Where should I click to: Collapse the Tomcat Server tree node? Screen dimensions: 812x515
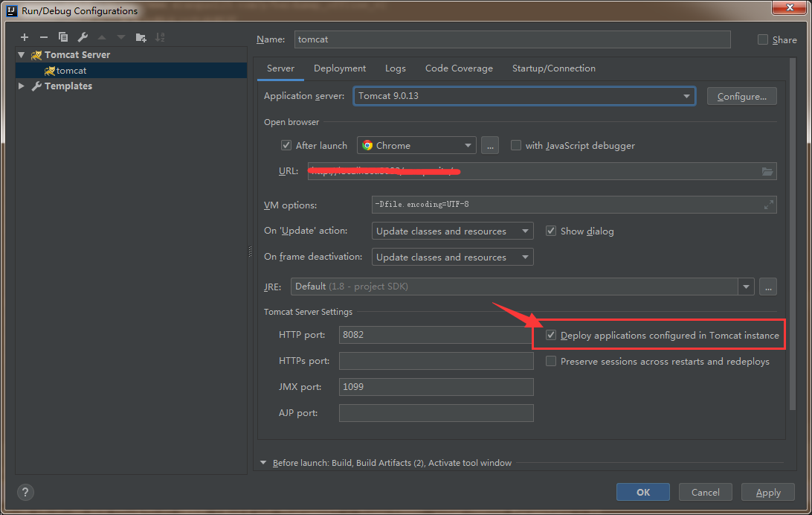(22, 55)
